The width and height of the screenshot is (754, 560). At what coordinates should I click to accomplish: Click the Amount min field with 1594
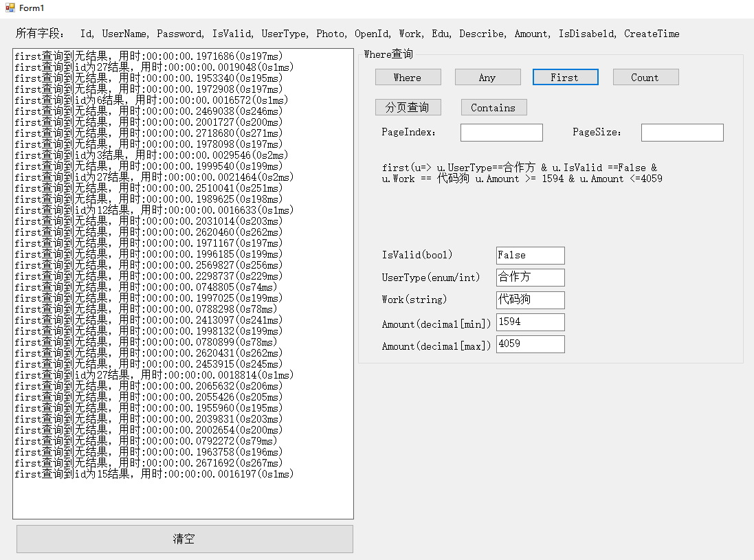tap(530, 322)
